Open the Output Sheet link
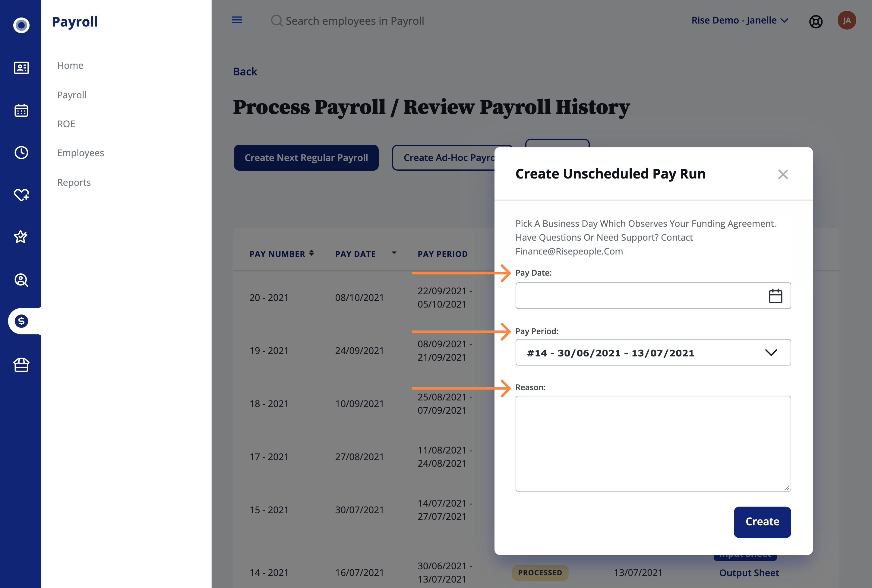The image size is (872, 588). point(749,573)
